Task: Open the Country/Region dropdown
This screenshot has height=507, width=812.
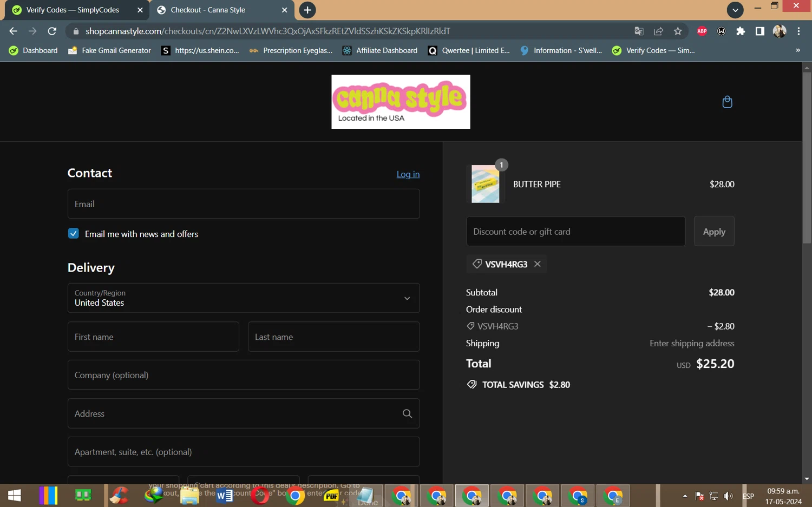Action: click(244, 298)
